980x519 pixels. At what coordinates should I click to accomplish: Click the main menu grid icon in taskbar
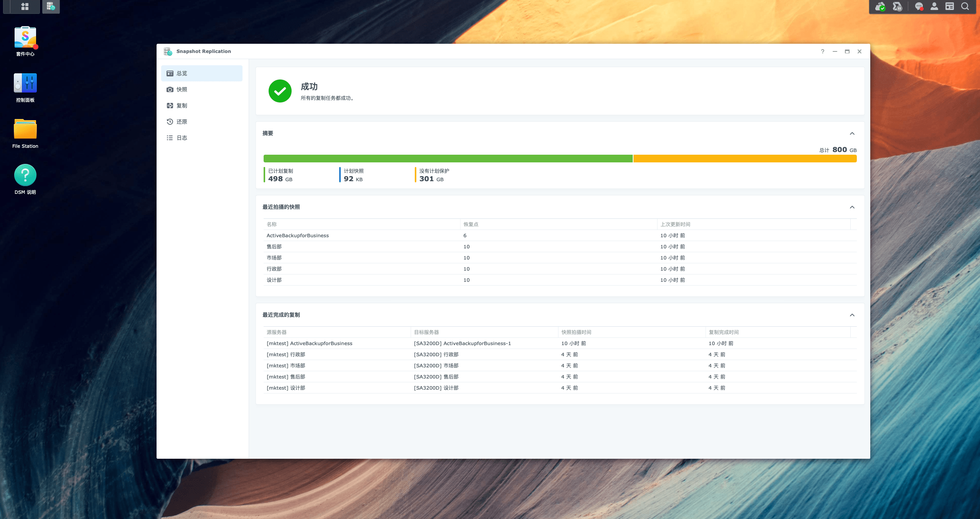coord(25,7)
